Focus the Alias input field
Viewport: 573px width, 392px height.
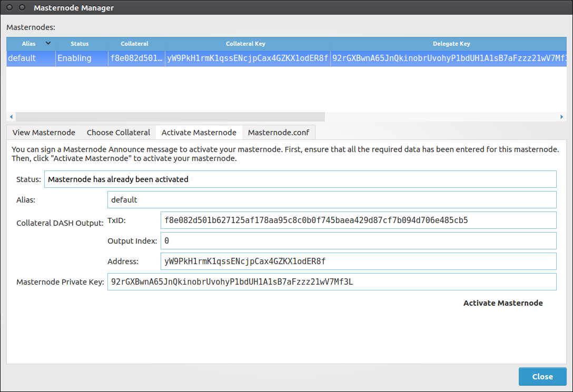(x=332, y=199)
